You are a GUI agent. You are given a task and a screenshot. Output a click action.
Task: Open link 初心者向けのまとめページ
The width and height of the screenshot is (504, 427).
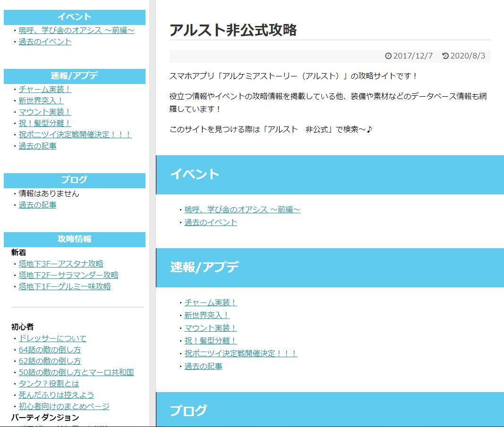[x=64, y=406]
